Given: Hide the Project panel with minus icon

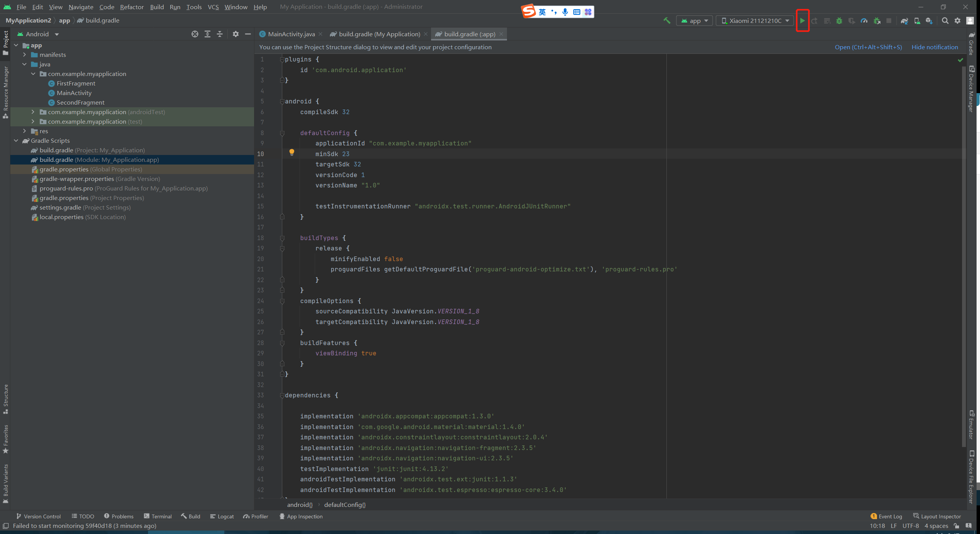Looking at the screenshot, I should click(x=248, y=34).
